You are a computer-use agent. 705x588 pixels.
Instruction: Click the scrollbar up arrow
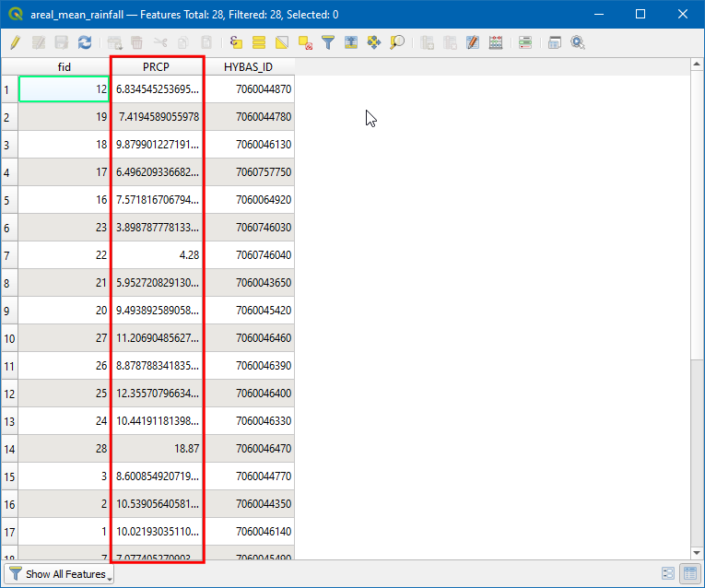[697, 65]
